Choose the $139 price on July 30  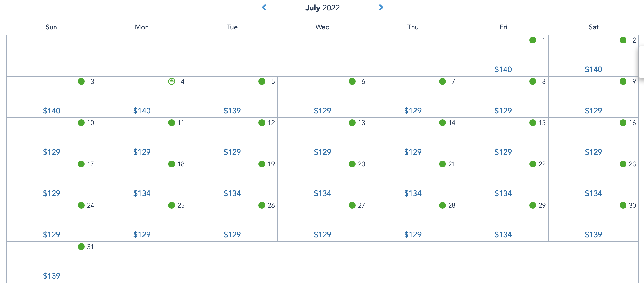pos(594,235)
